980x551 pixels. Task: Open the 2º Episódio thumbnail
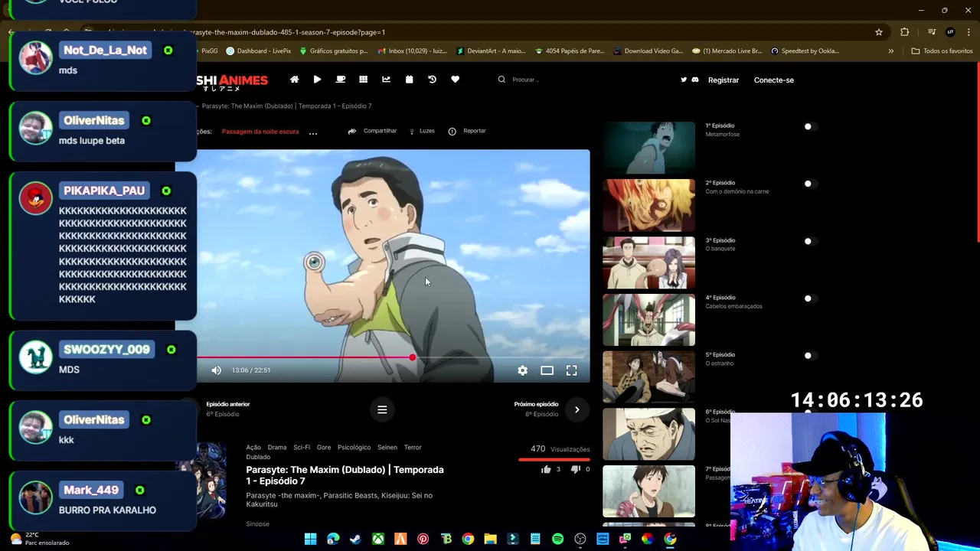(648, 205)
